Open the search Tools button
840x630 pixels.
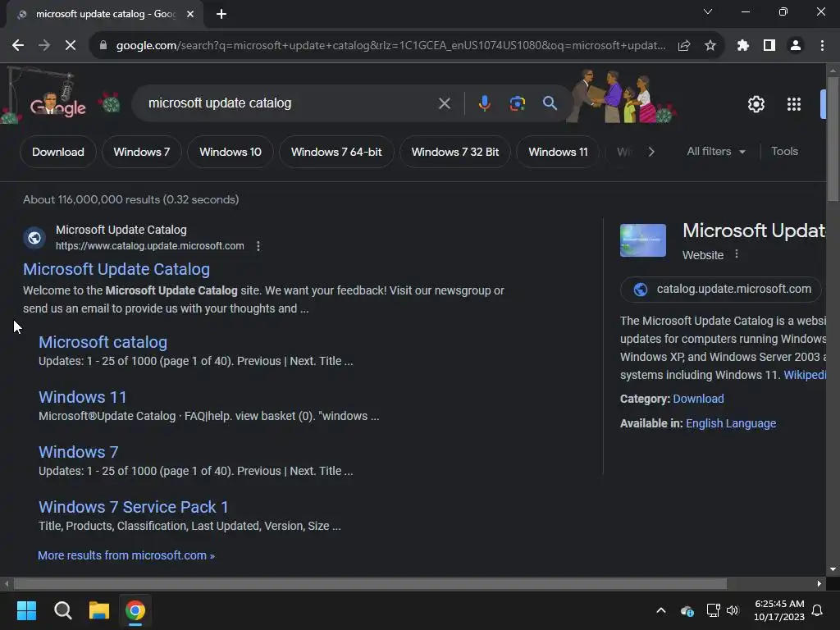(x=784, y=152)
